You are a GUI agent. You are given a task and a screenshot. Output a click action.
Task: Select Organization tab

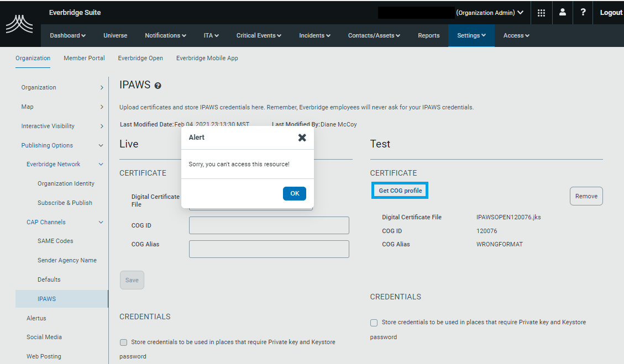(33, 58)
